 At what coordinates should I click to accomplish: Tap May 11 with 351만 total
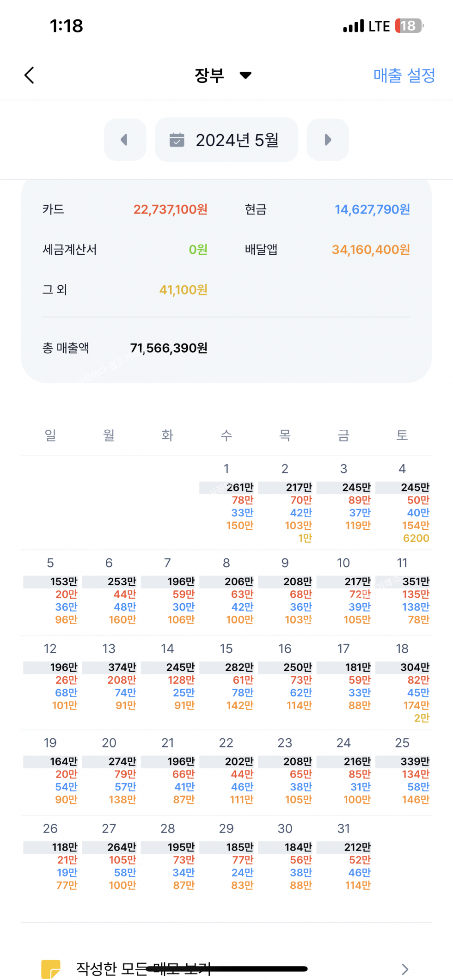point(403,594)
